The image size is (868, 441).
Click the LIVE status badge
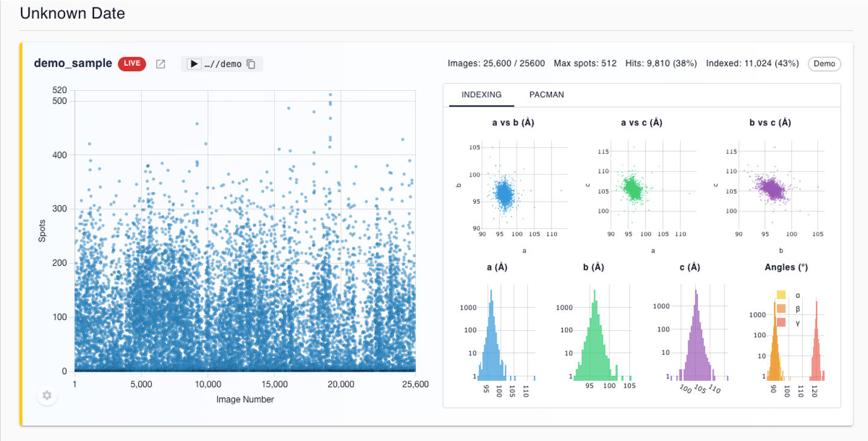click(132, 63)
